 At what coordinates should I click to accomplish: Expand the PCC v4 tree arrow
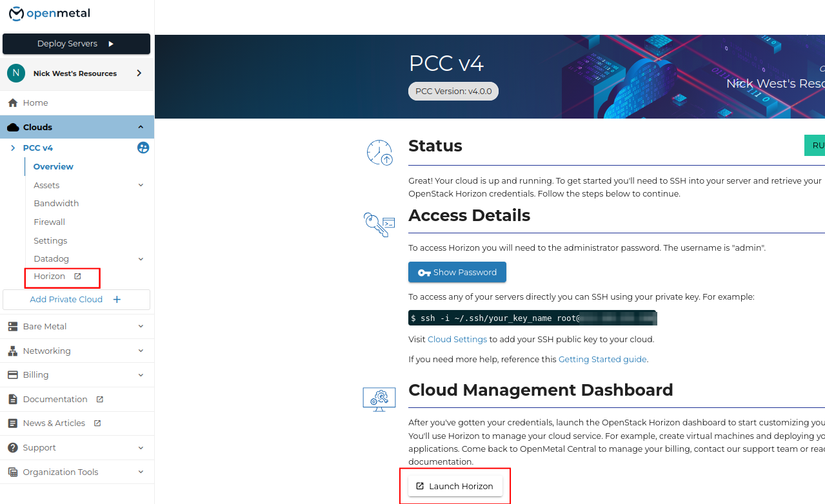coord(13,148)
